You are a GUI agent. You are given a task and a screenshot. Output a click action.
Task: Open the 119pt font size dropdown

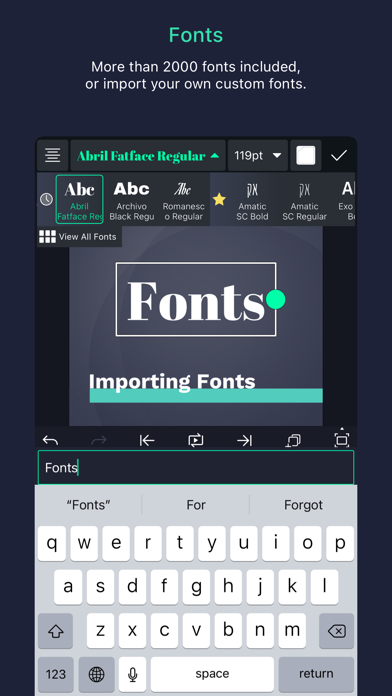pyautogui.click(x=258, y=156)
